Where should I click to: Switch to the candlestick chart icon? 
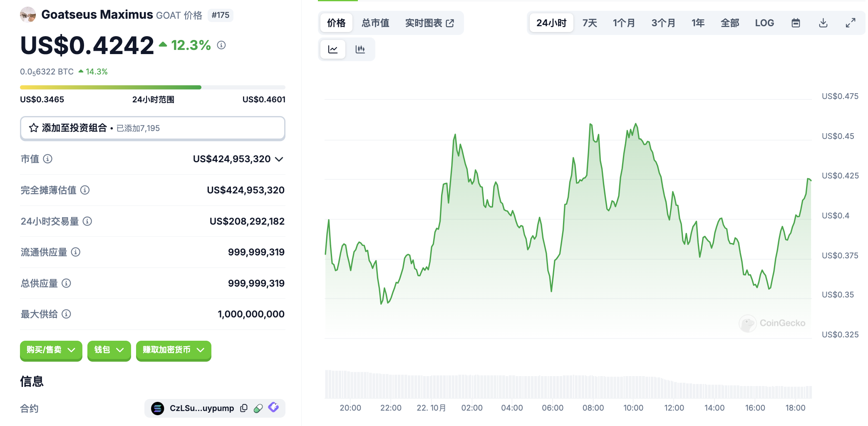(360, 50)
